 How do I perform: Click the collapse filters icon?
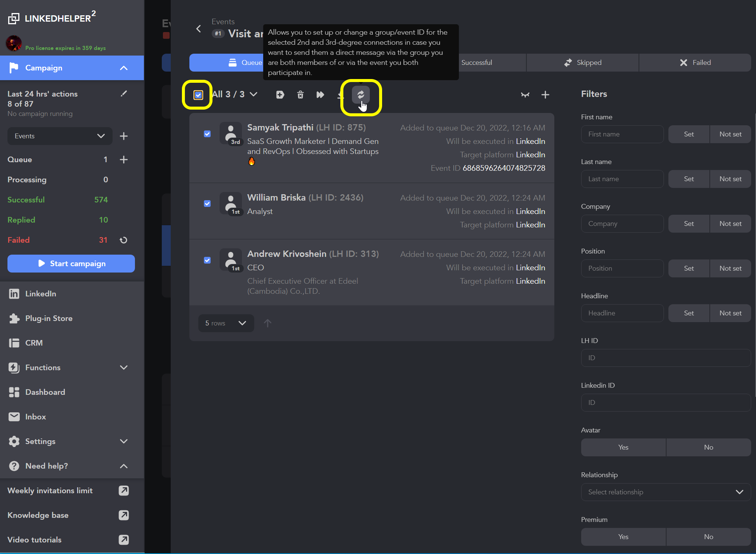click(525, 95)
